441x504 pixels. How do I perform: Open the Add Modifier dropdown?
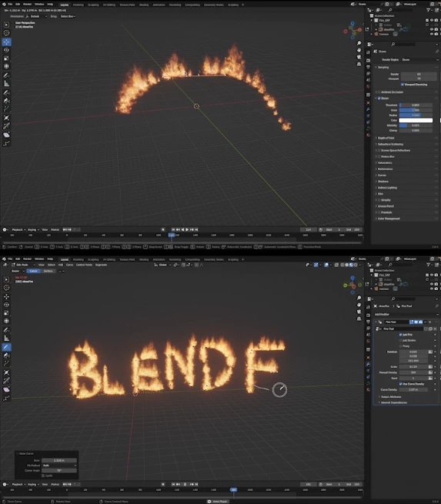[x=406, y=315]
